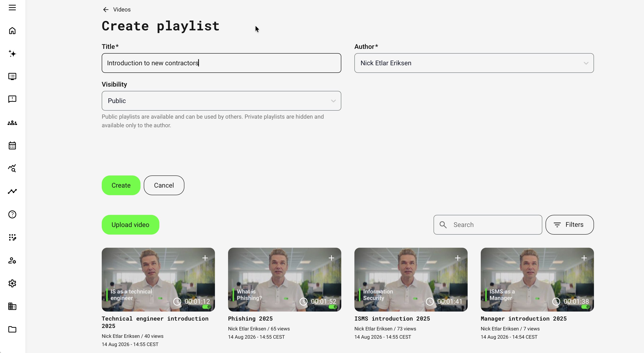Open the hamburger menu in sidebar
Viewport: 644px width, 353px height.
click(12, 8)
